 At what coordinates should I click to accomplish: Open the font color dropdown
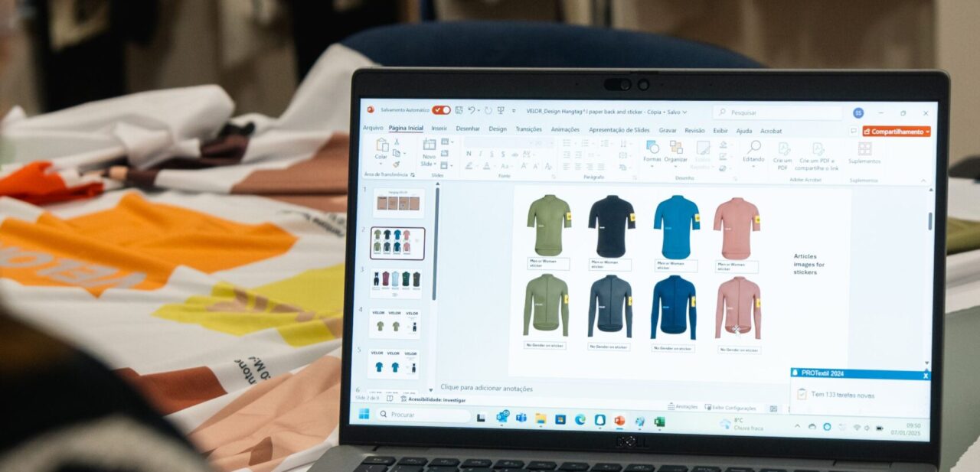point(488,166)
